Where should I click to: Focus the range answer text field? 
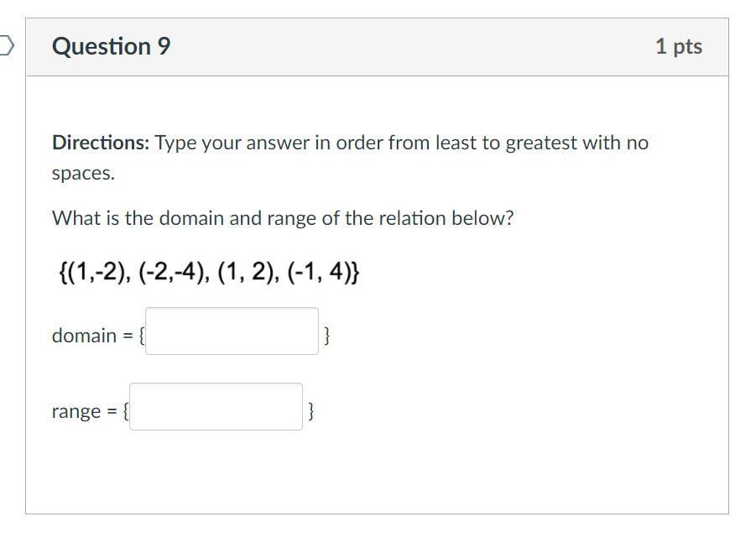pyautogui.click(x=216, y=407)
